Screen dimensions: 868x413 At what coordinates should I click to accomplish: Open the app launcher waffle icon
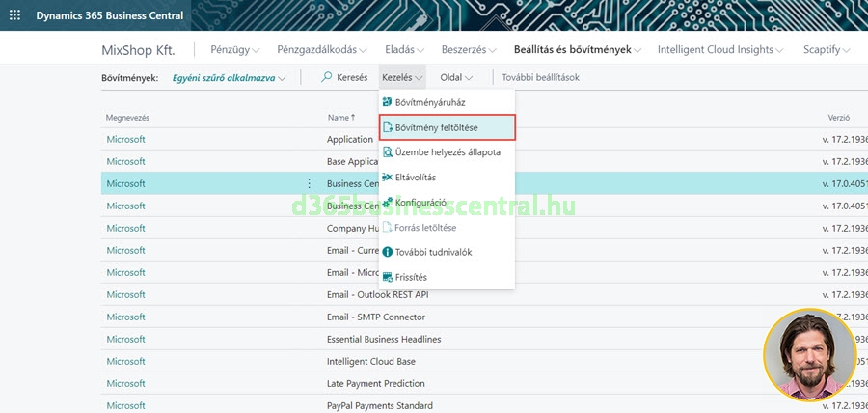(x=14, y=15)
